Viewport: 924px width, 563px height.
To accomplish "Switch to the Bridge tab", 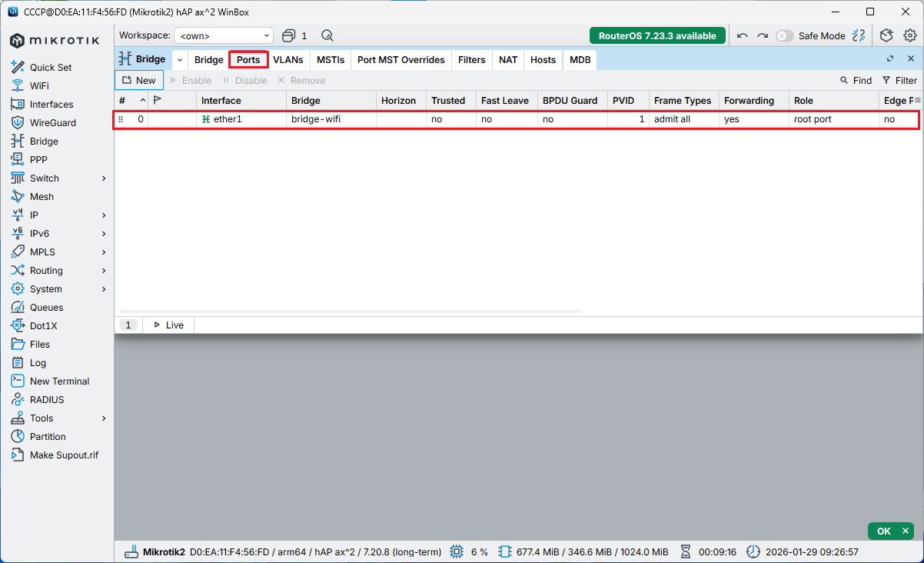I will tap(208, 60).
